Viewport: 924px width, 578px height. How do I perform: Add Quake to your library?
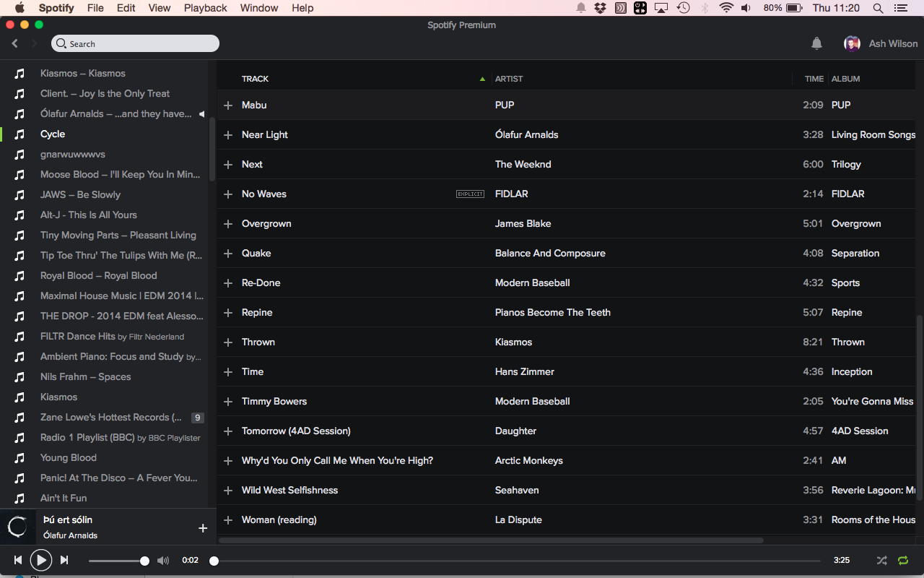click(228, 254)
